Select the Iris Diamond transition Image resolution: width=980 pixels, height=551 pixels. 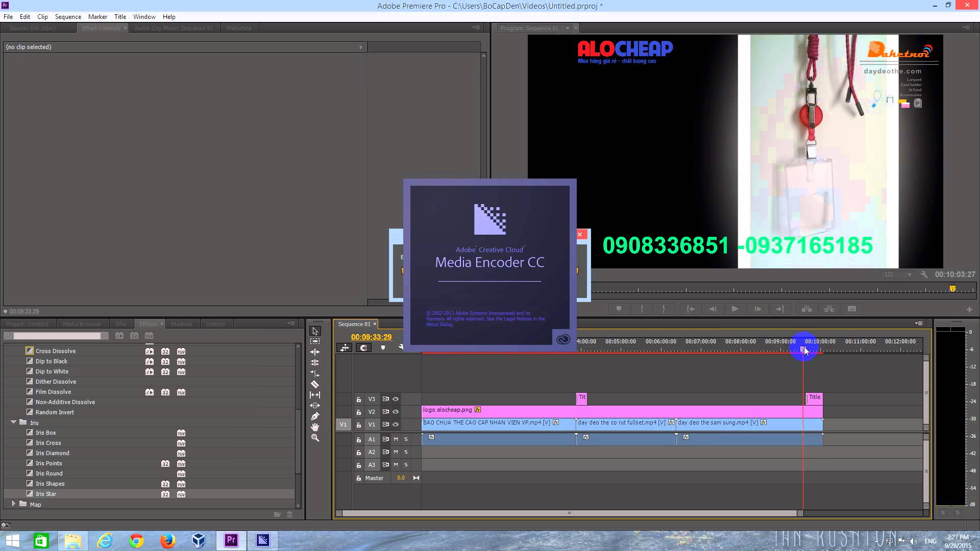52,453
